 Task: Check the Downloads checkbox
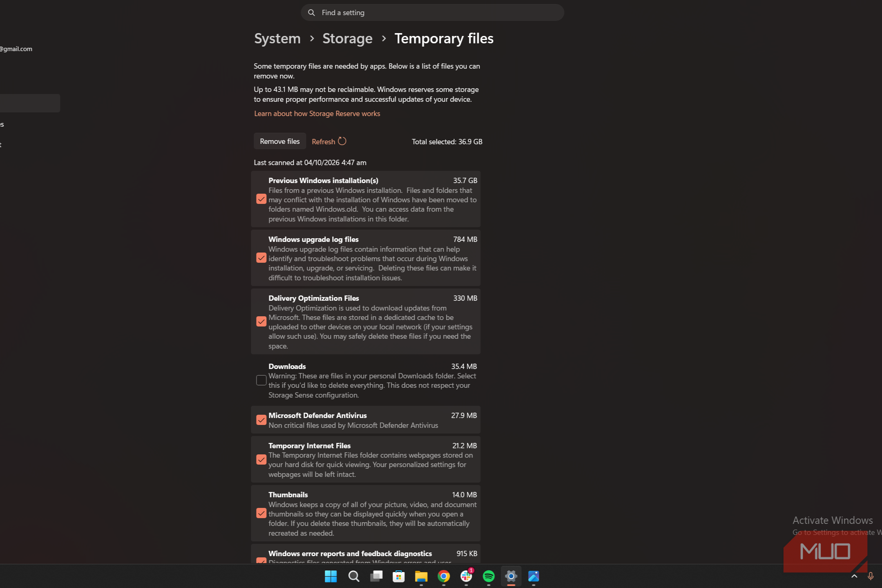point(261,380)
